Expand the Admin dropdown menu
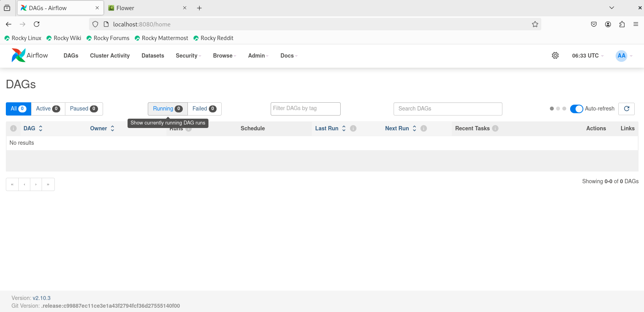 (x=258, y=56)
